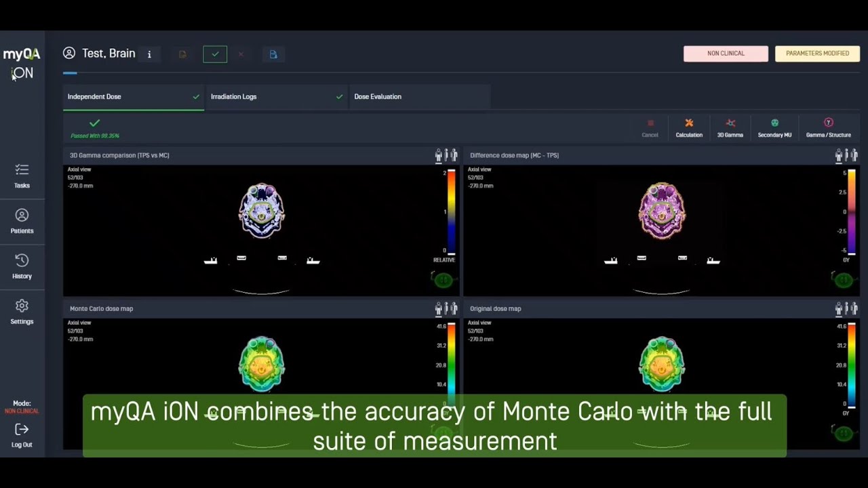The image size is (868, 488).
Task: Click the Difference dose map axial image
Action: [x=662, y=211]
